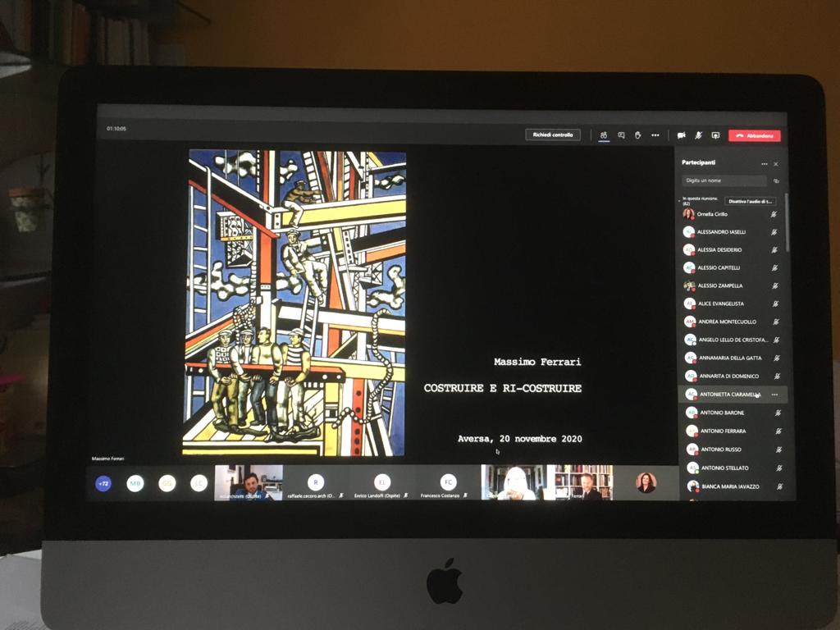Image resolution: width=840 pixels, height=630 pixels.
Task: Click muted mic icon for Andrea Montecuollo
Action: 776,322
